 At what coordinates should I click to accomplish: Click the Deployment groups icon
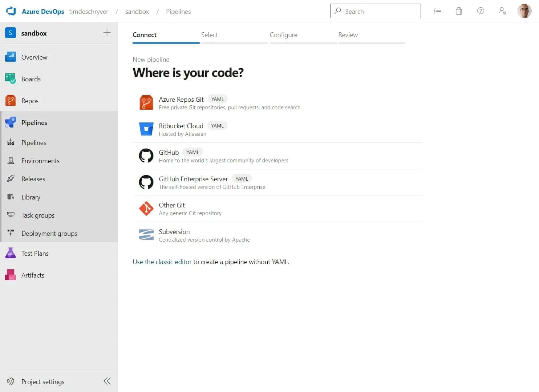pos(11,233)
